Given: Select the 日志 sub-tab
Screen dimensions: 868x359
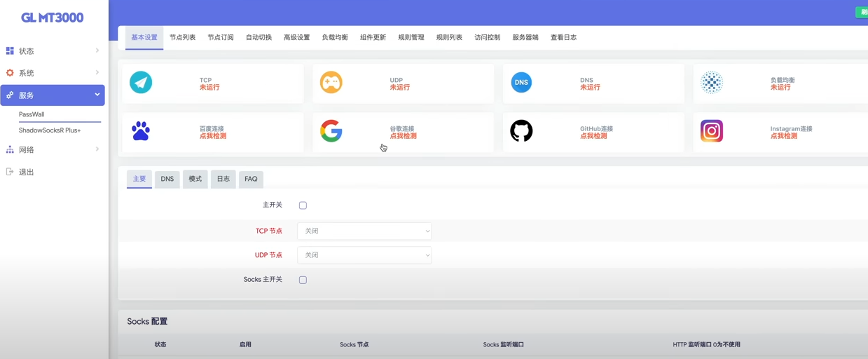Looking at the screenshot, I should tap(223, 179).
